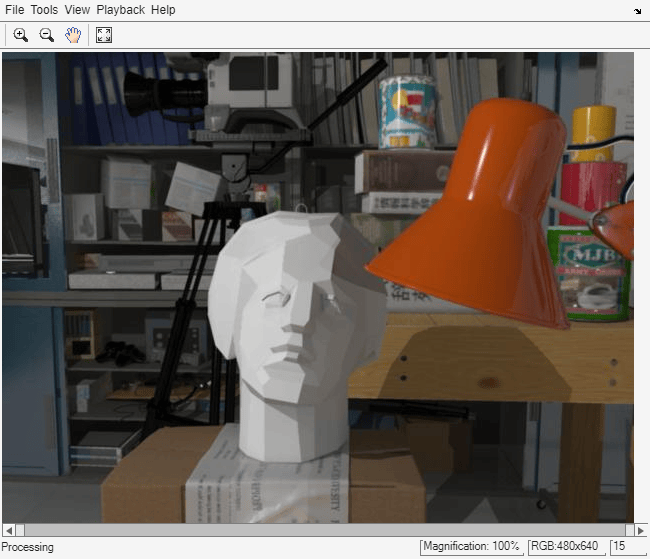Click the horizontal scrollbar left arrow

(9, 530)
